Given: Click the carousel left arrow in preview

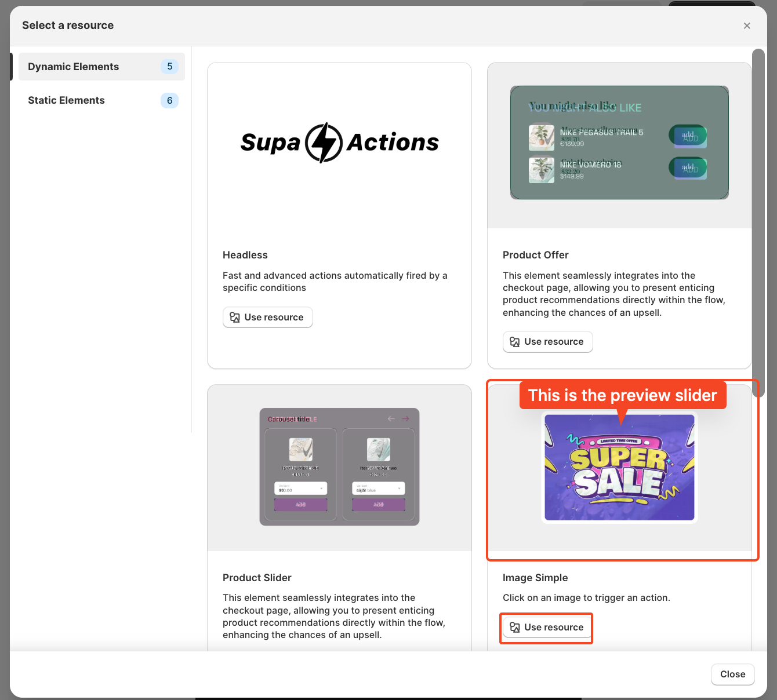Looking at the screenshot, I should pyautogui.click(x=391, y=418).
